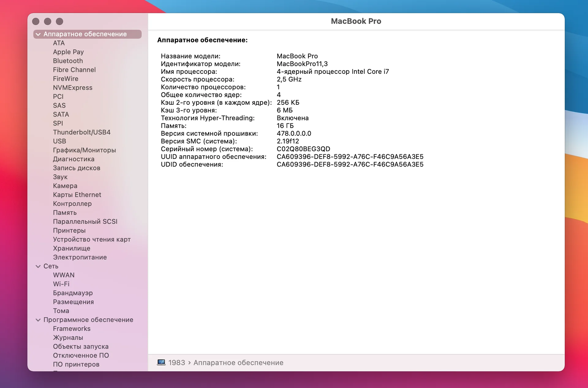The height and width of the screenshot is (388, 588).
Task: Click the 6 МБ L3 cache value
Action: coord(285,110)
